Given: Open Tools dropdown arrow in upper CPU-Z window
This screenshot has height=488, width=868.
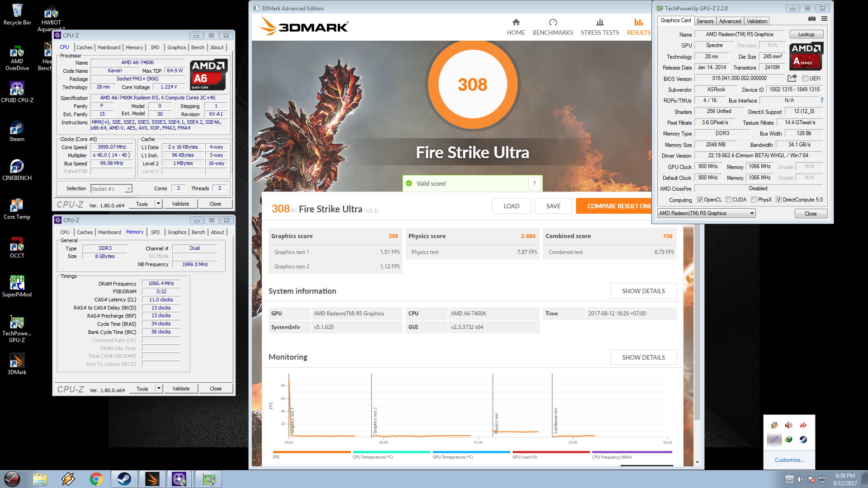Looking at the screenshot, I should click(x=158, y=204).
